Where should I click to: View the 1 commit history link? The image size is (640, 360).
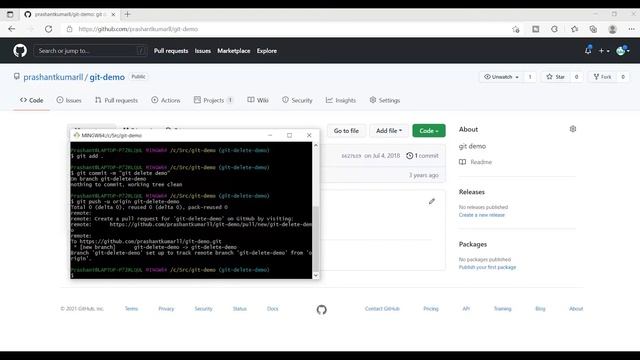coord(422,156)
